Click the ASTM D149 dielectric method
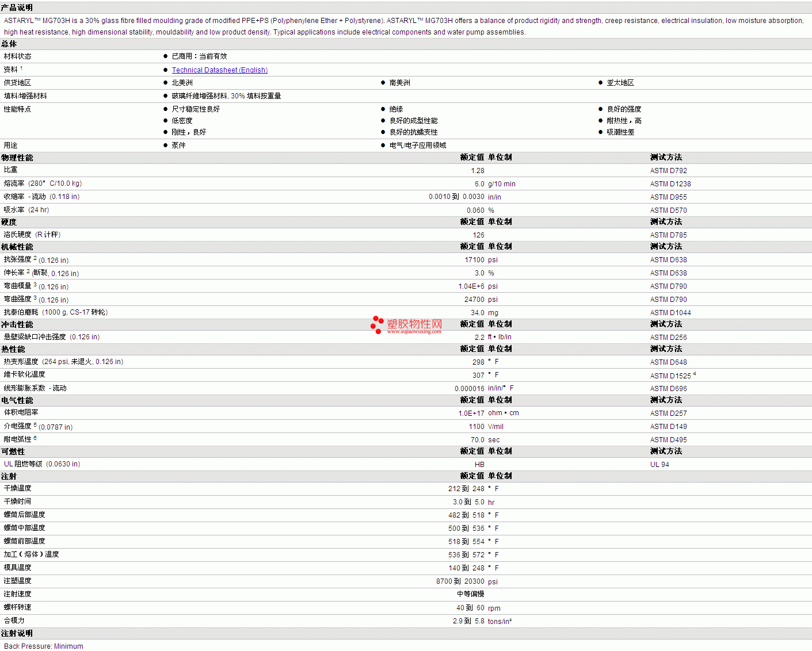The image size is (812, 651). [x=669, y=427]
